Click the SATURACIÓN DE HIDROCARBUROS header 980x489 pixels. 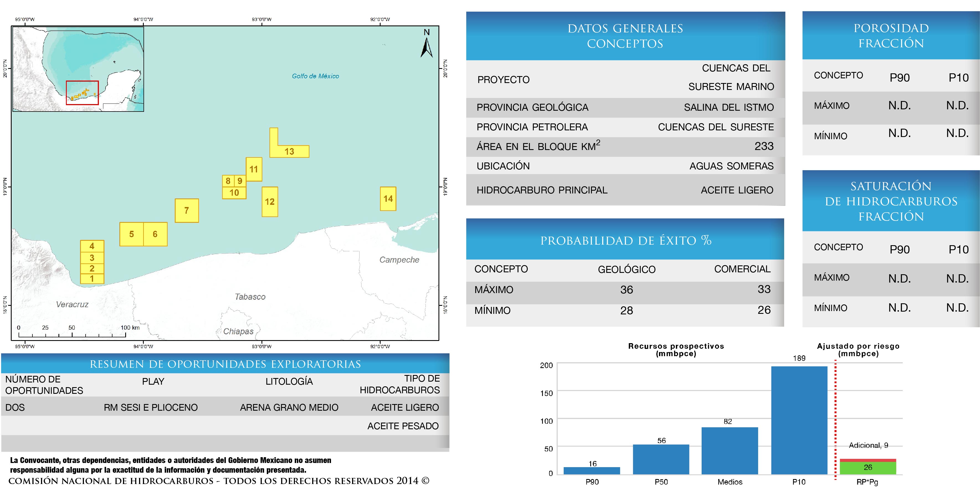(x=891, y=201)
